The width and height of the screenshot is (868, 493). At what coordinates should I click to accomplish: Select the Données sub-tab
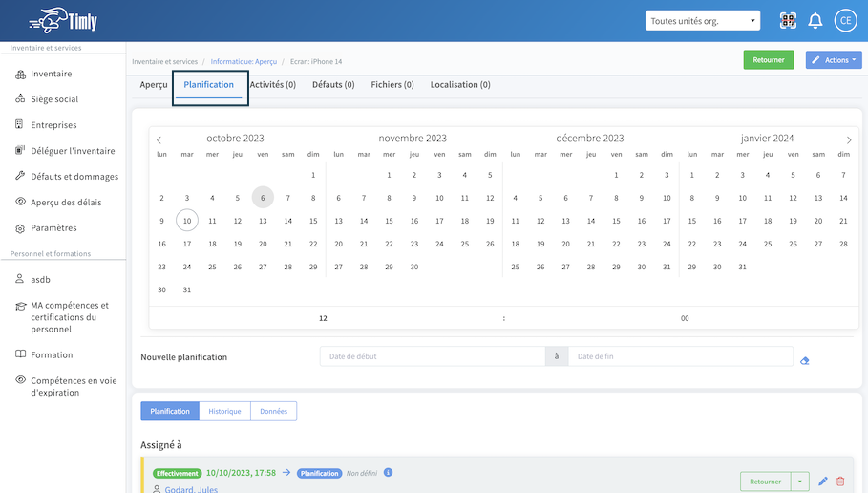coord(273,411)
